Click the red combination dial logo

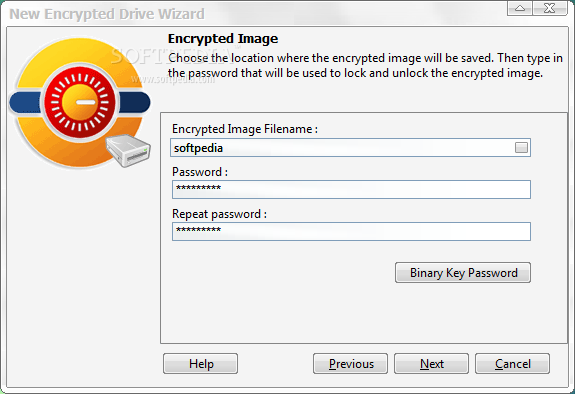click(80, 102)
